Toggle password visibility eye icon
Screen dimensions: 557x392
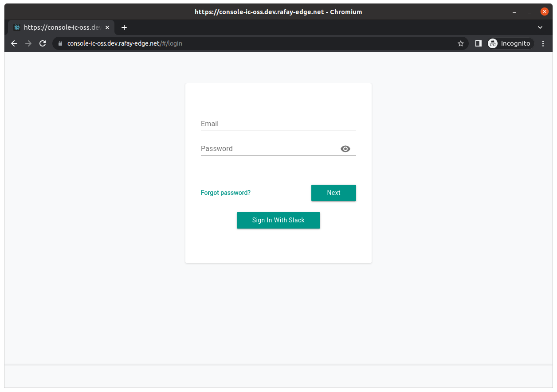tap(345, 149)
